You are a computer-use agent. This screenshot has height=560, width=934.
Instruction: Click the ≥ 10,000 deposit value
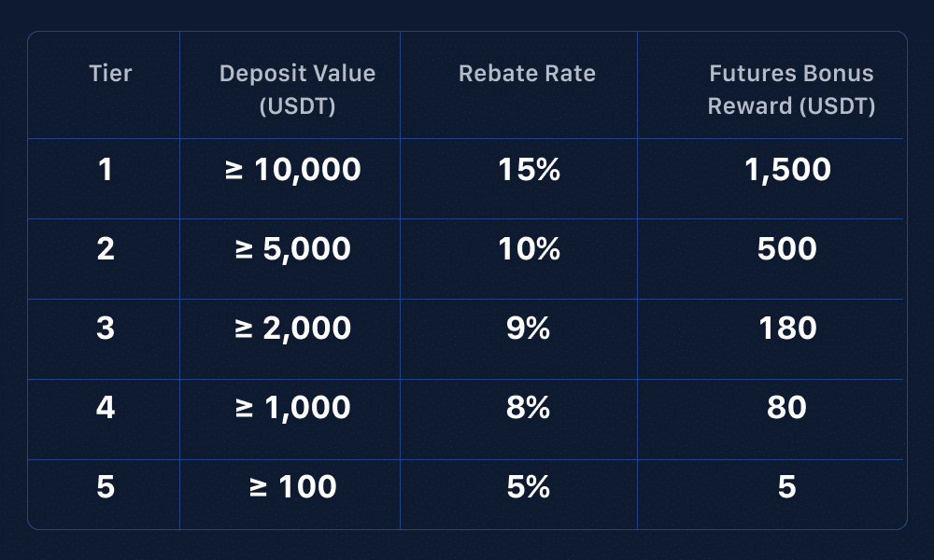click(293, 169)
